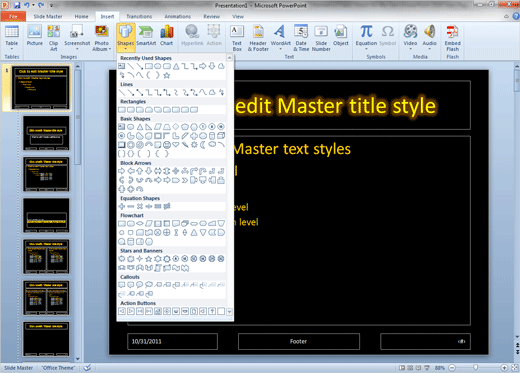The height and width of the screenshot is (373, 520).
Task: Open the Audio dropdown menu
Action: [429, 49]
